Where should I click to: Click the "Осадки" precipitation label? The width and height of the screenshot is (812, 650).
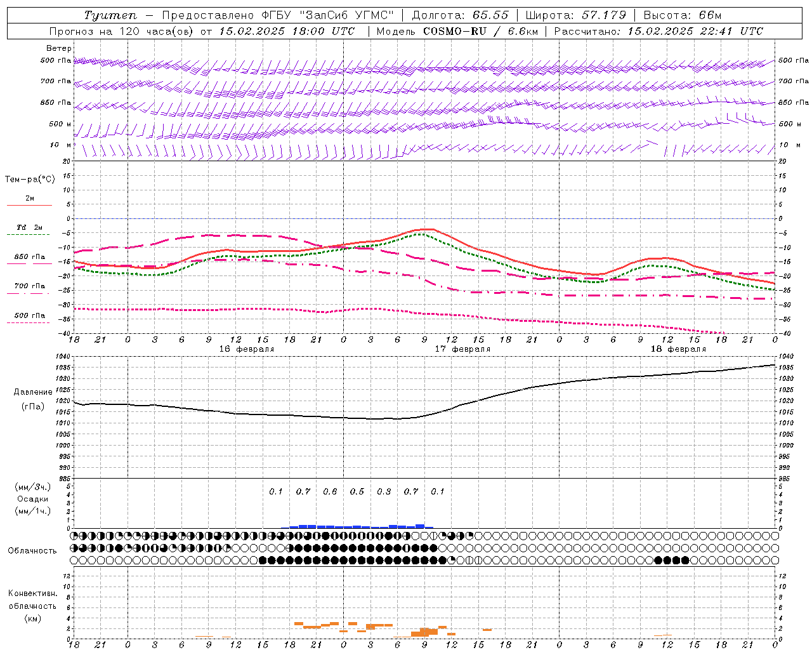(32, 499)
